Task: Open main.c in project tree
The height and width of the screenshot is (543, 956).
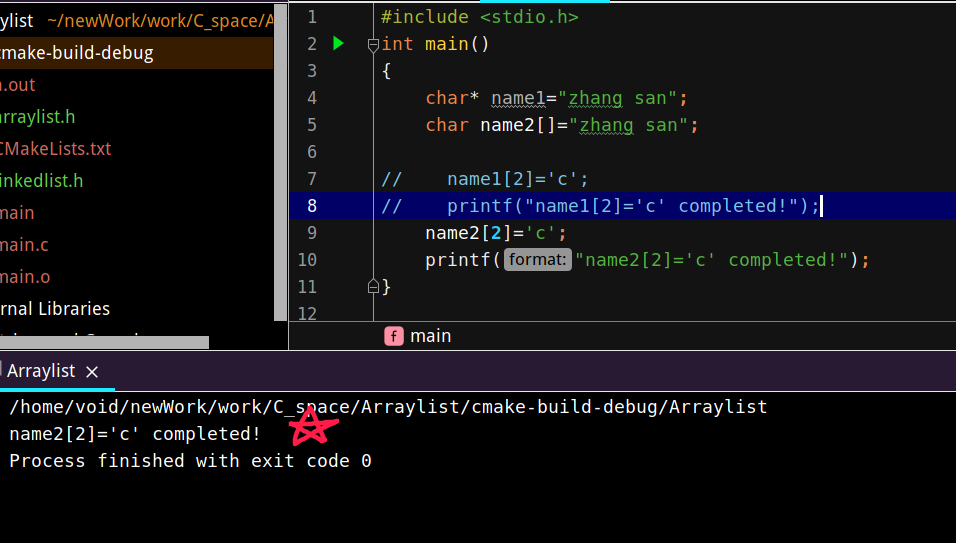Action: 24,245
